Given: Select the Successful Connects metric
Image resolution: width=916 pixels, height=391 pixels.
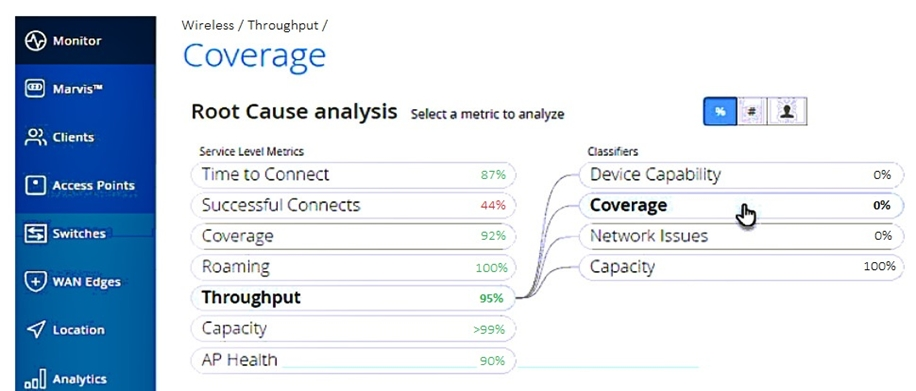Looking at the screenshot, I should coord(353,205).
